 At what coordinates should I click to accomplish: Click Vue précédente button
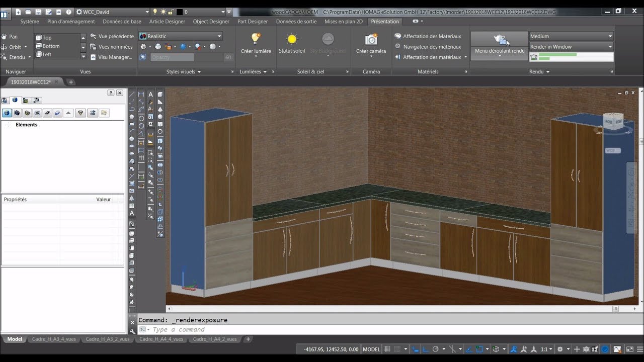click(112, 36)
